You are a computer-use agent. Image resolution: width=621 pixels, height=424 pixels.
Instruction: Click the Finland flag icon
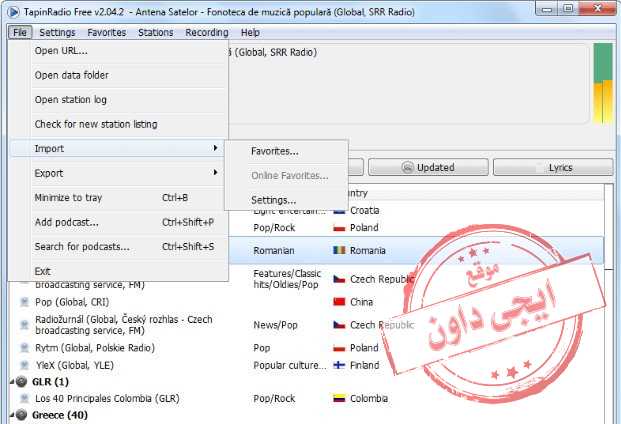(x=339, y=365)
